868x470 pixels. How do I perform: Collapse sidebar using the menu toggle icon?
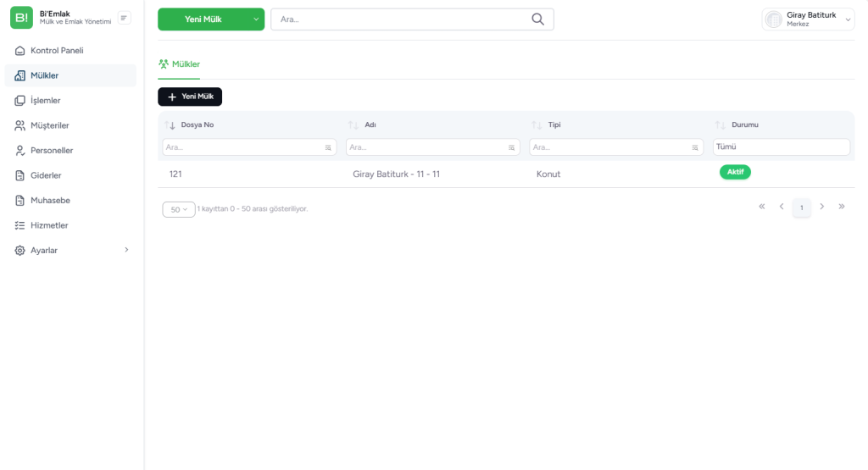click(x=124, y=18)
